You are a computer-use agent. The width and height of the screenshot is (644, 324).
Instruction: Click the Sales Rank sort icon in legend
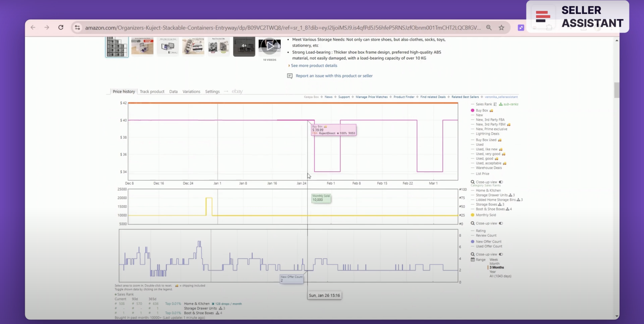click(495, 104)
